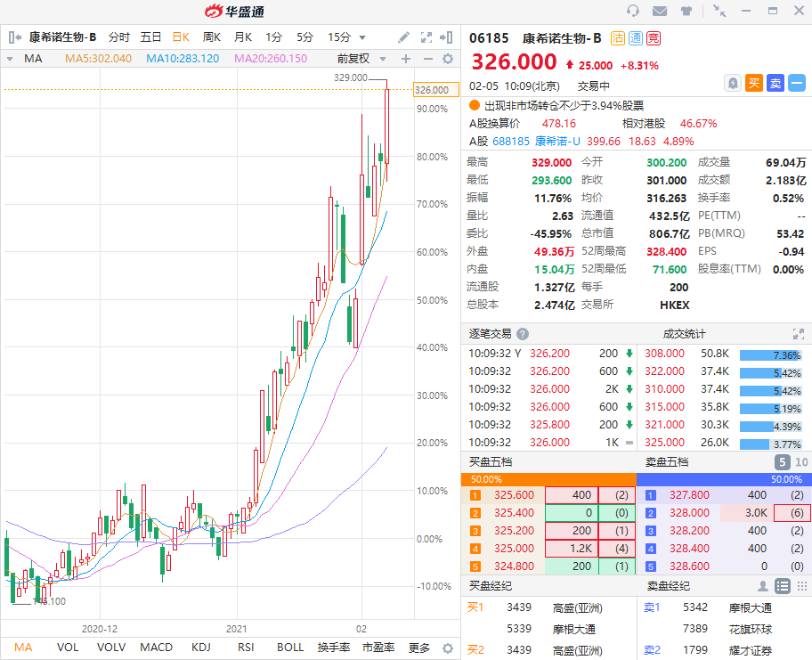Screen dimensions: 812x660
Task: Open 更多 more indicators
Action: (x=419, y=648)
